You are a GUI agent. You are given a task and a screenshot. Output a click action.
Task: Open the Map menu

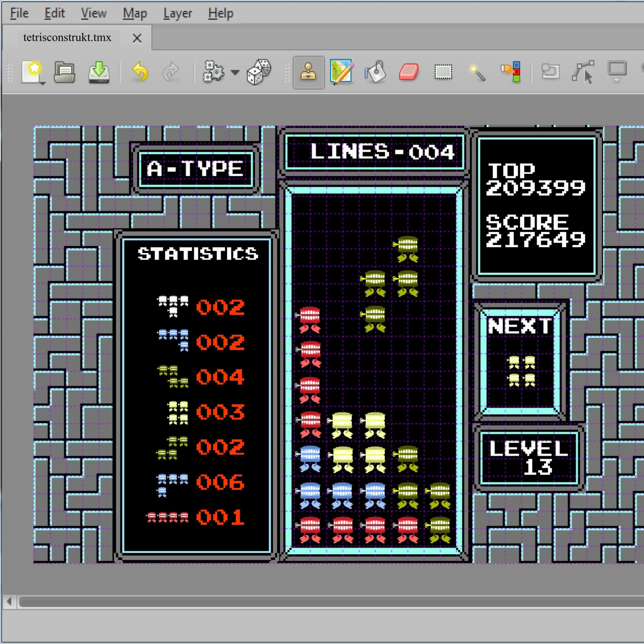135,13
